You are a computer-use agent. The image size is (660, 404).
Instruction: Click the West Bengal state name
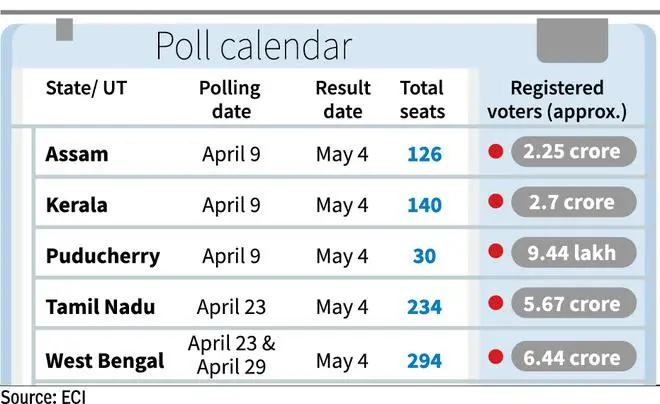click(105, 360)
